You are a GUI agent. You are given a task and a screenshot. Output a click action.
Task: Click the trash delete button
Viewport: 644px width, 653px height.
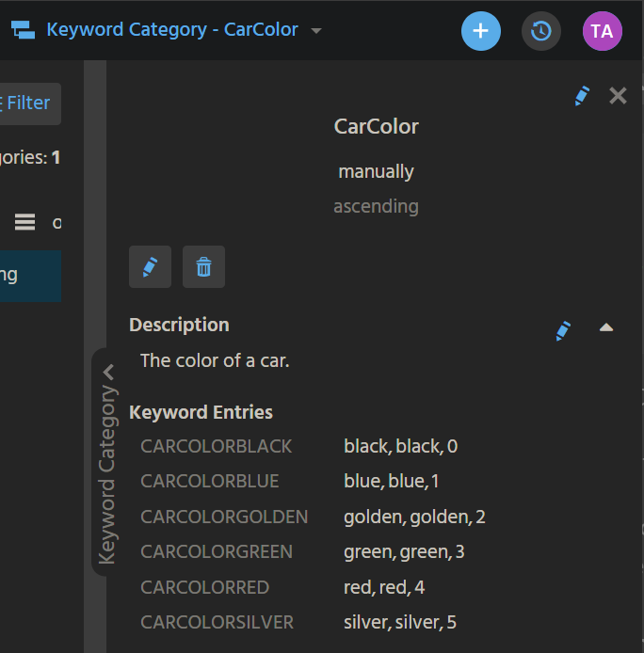[203, 266]
